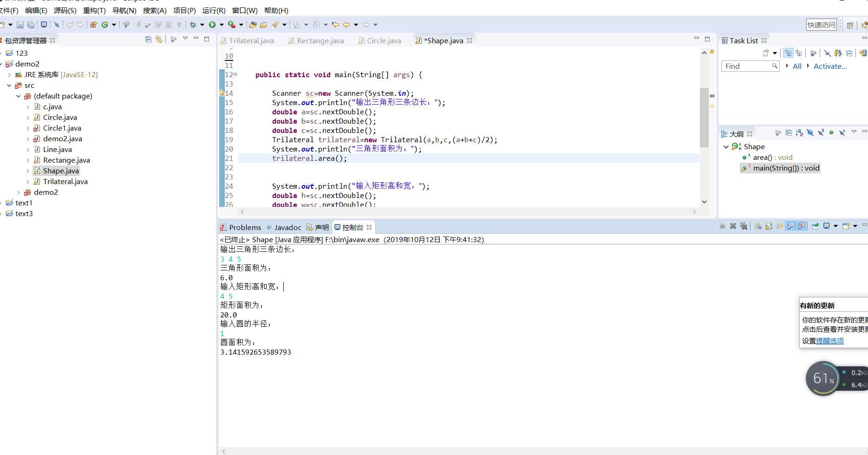868x455 pixels.
Task: Click the Open Type icon
Action: click(x=253, y=25)
